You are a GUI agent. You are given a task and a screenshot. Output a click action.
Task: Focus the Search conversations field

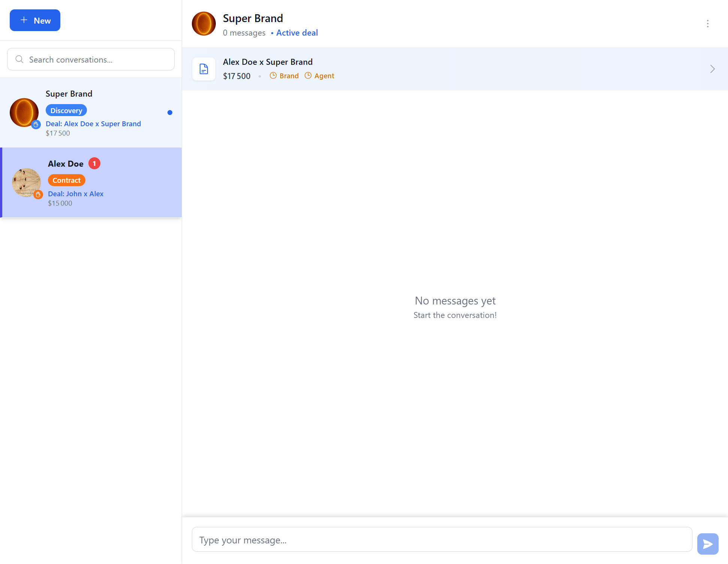(x=91, y=59)
